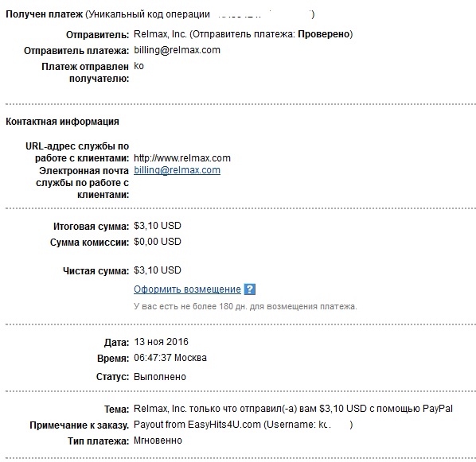This screenshot has height=462, width=476.
Task: Select the Контактная информация section heading
Action: tap(62, 122)
